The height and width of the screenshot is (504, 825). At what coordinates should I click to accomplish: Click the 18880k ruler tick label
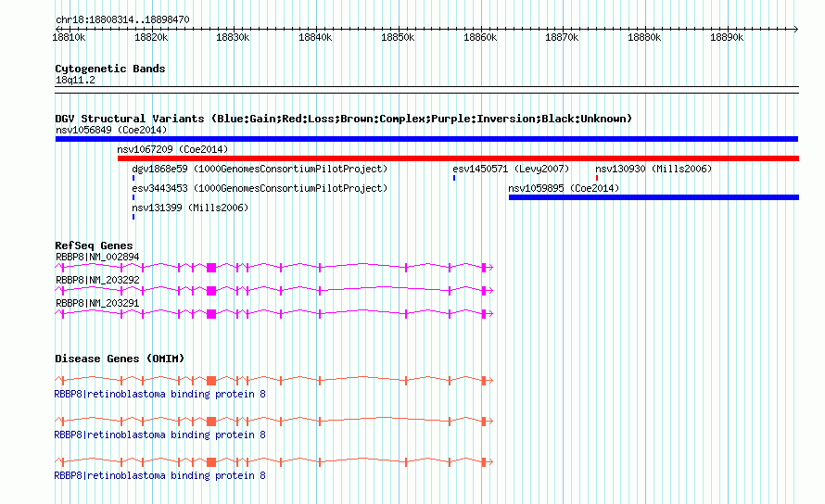644,38
